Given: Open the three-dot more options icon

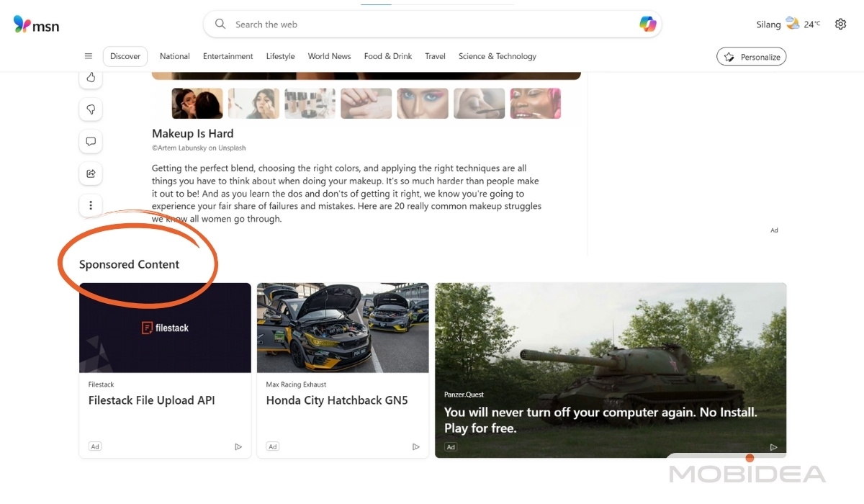Looking at the screenshot, I should (x=91, y=205).
